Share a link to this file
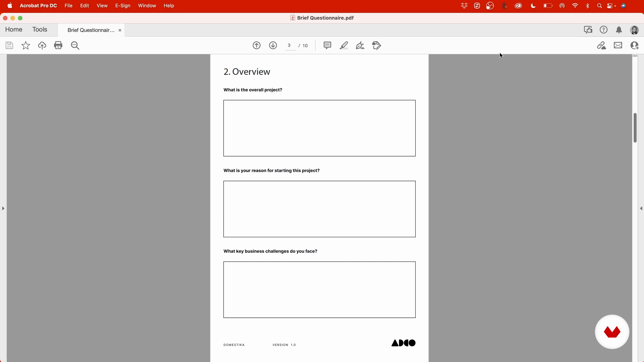The height and width of the screenshot is (362, 644). pos(601,45)
